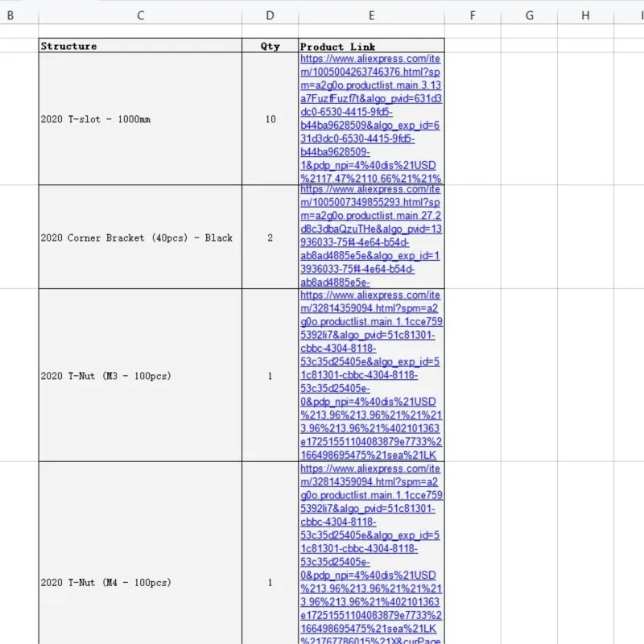The image size is (644, 644).
Task: Select quantity cell showing 2
Action: (270, 237)
